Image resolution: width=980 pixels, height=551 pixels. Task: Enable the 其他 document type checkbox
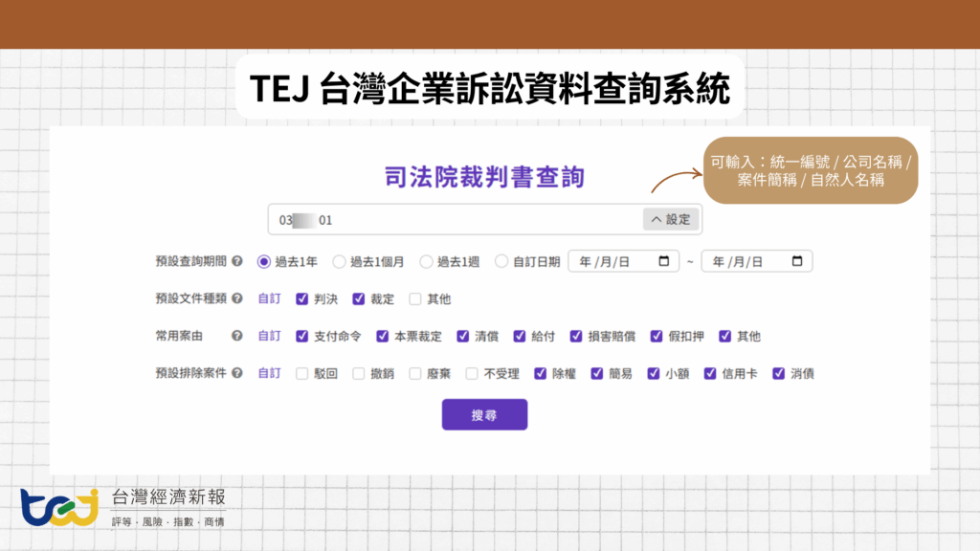[x=415, y=298]
